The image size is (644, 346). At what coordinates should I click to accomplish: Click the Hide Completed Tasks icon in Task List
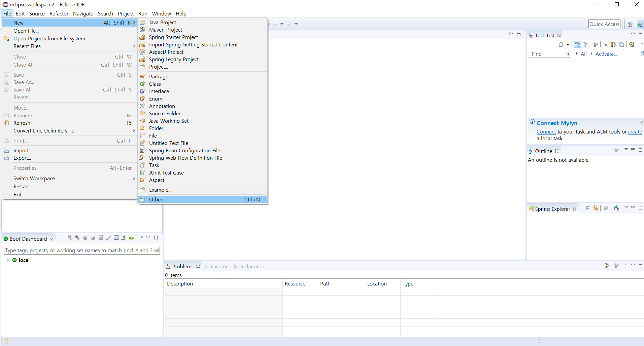point(606,44)
